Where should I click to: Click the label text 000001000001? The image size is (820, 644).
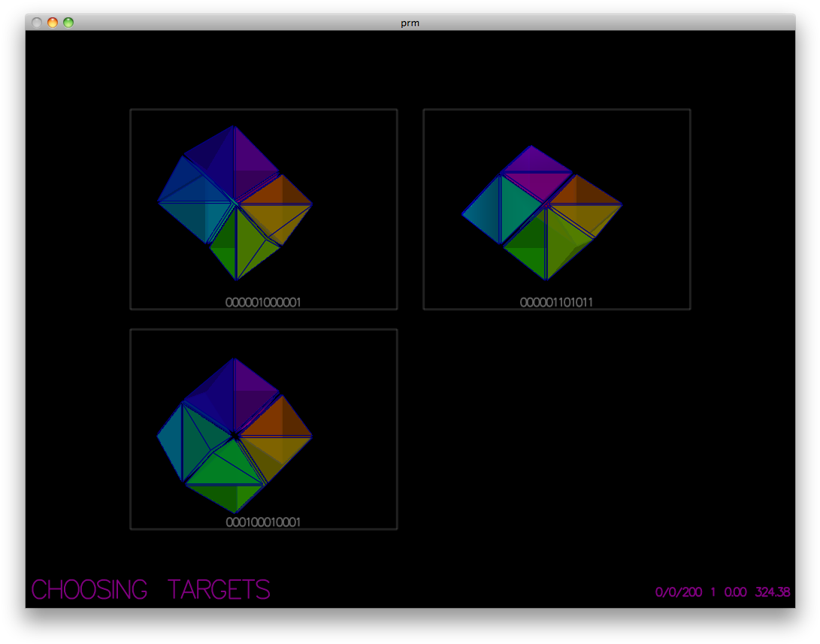pyautogui.click(x=263, y=302)
